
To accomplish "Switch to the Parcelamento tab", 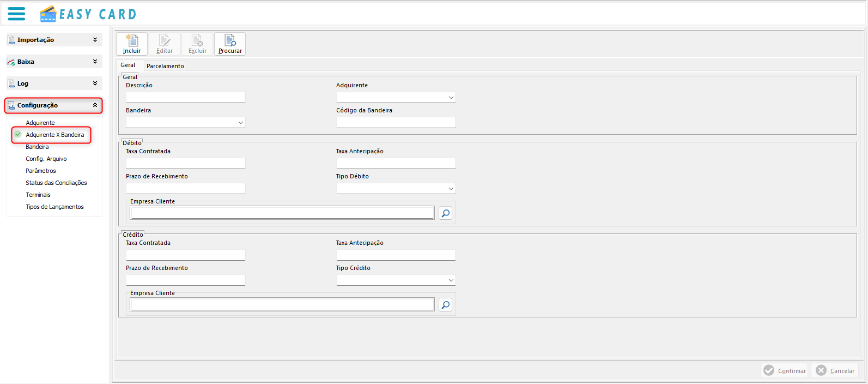I will tap(165, 66).
